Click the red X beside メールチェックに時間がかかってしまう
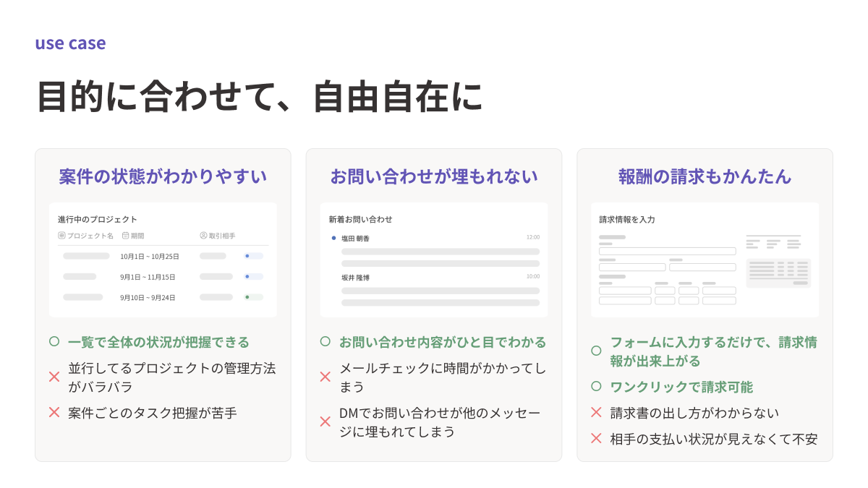 [325, 377]
